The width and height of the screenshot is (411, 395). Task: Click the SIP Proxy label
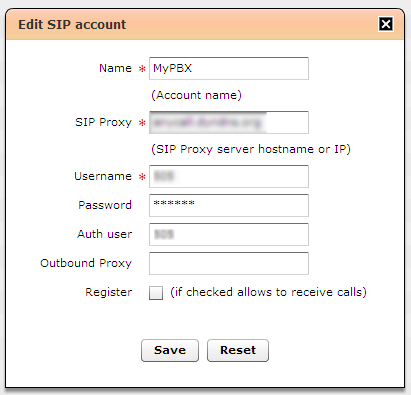coord(103,122)
